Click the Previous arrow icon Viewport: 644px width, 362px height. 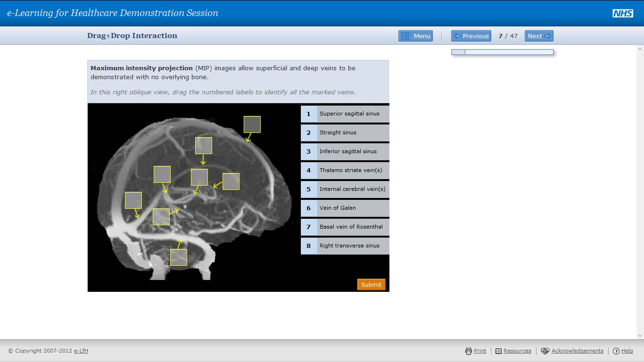point(458,35)
